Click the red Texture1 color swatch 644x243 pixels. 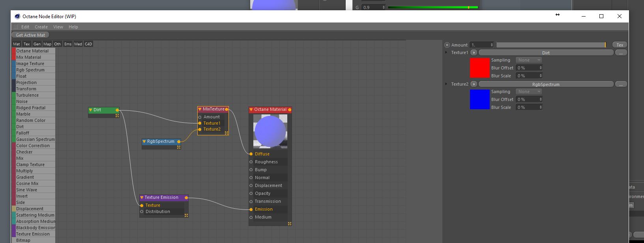pyautogui.click(x=479, y=68)
